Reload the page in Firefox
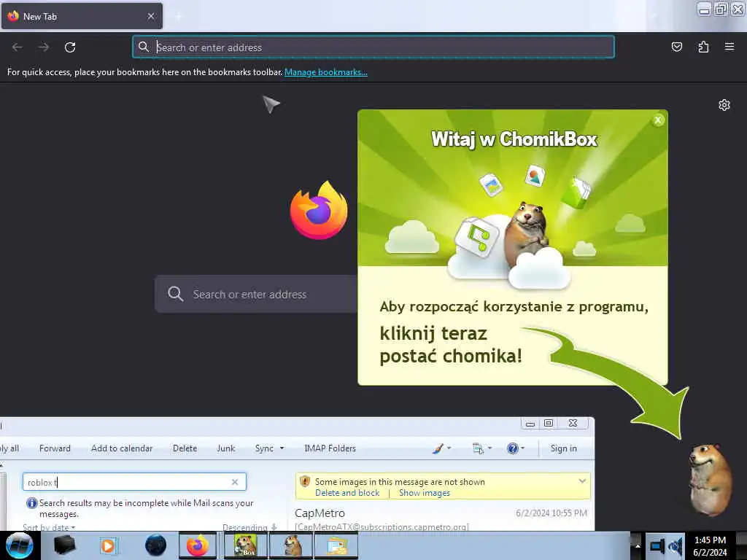This screenshot has height=560, width=747. click(70, 47)
